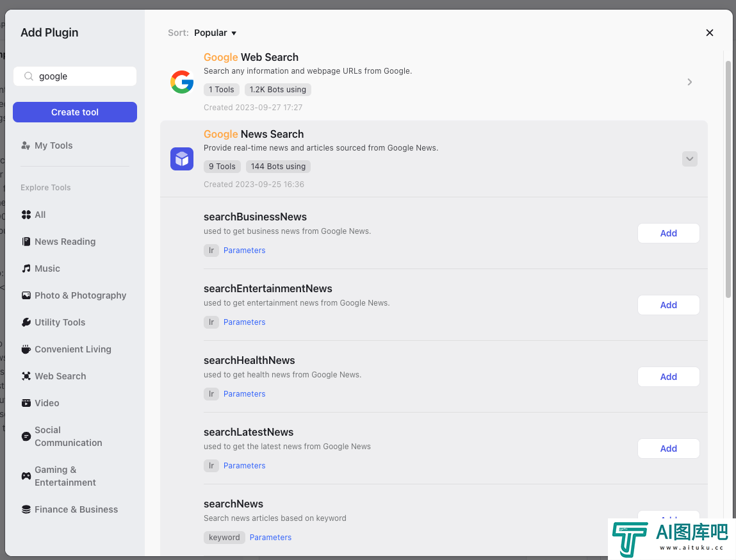Select the Photo & Photography category
Image resolution: width=736 pixels, height=560 pixels.
pyautogui.click(x=80, y=295)
